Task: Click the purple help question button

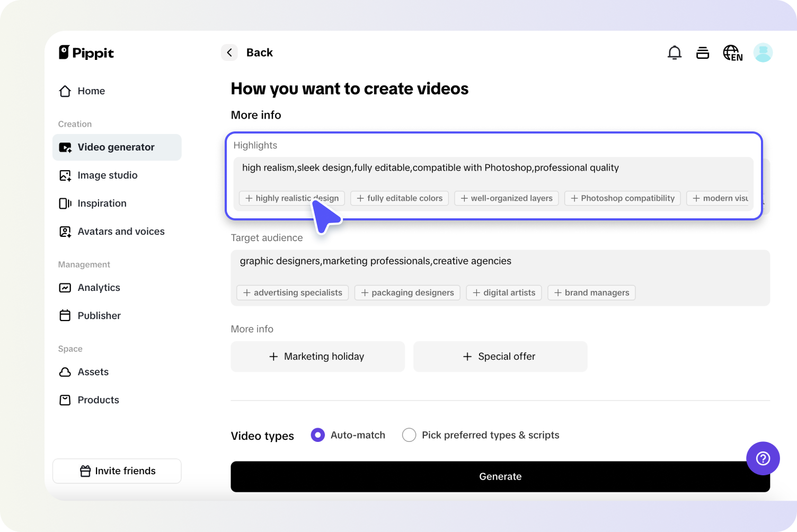Action: coord(763,458)
